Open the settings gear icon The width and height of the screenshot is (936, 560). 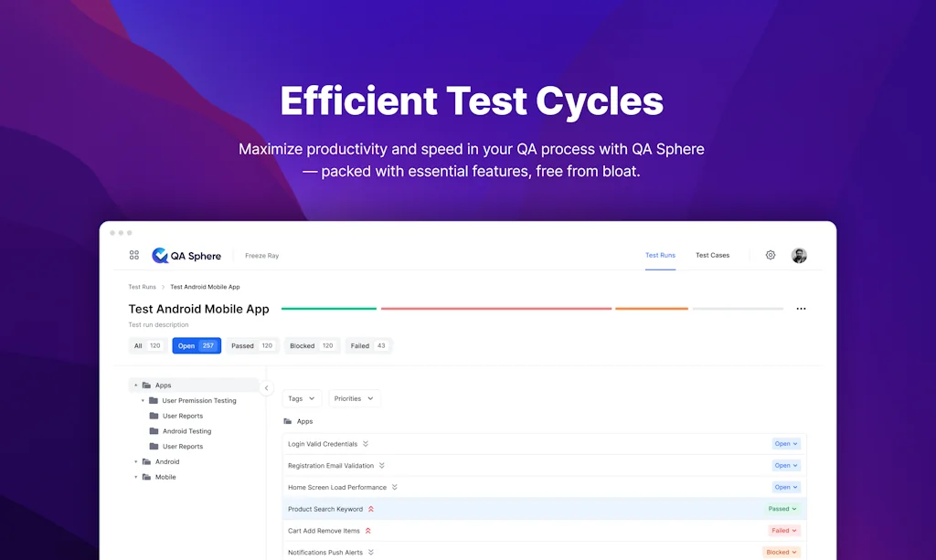(771, 255)
